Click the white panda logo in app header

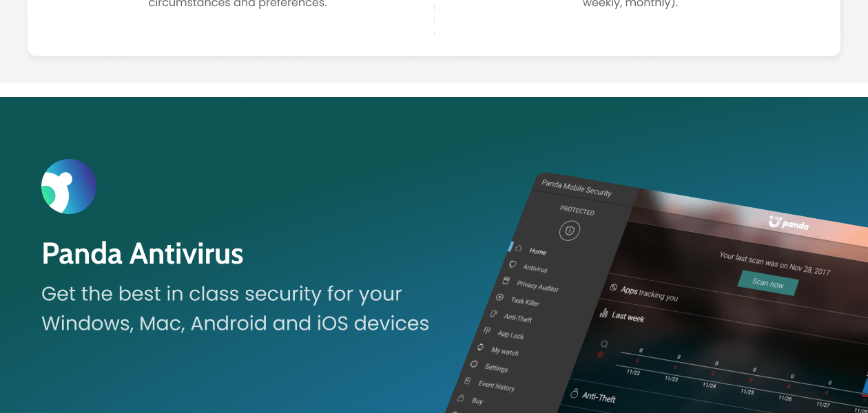tap(789, 223)
